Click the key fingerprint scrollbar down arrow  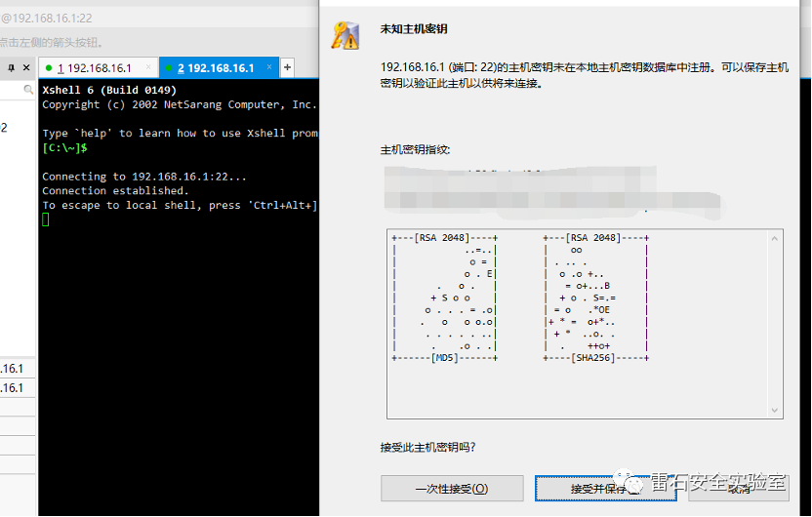(x=774, y=410)
